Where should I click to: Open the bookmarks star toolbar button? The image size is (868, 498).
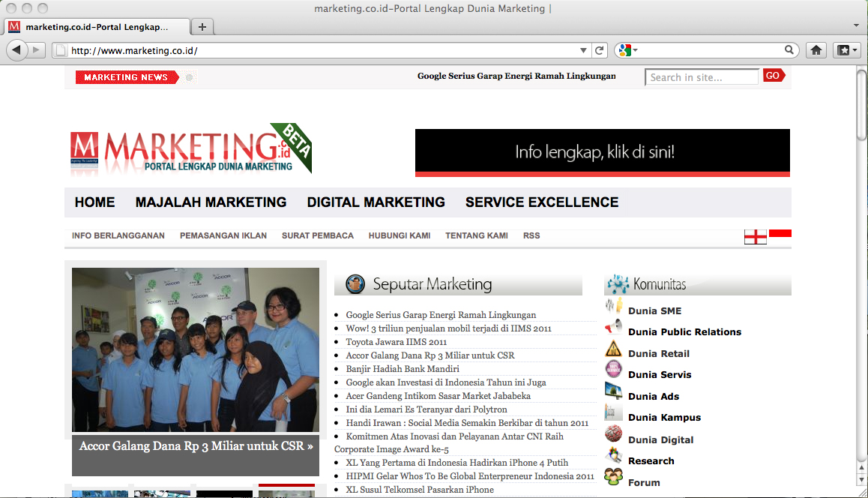tap(847, 50)
